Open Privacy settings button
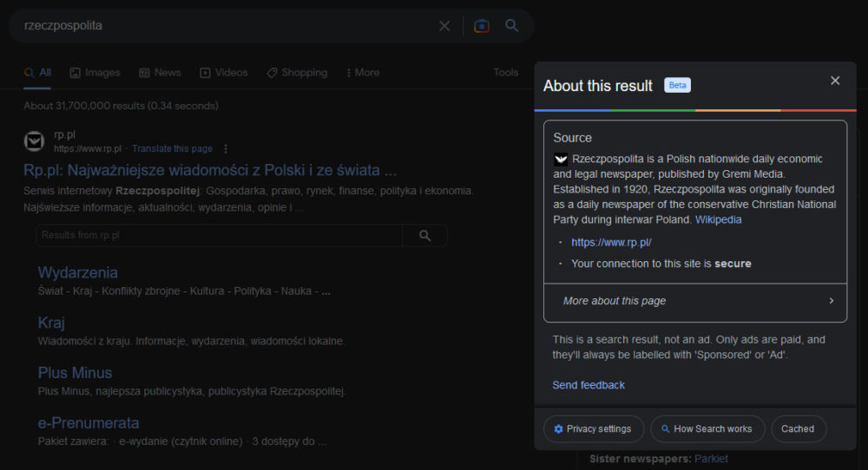The image size is (868, 470). [594, 429]
